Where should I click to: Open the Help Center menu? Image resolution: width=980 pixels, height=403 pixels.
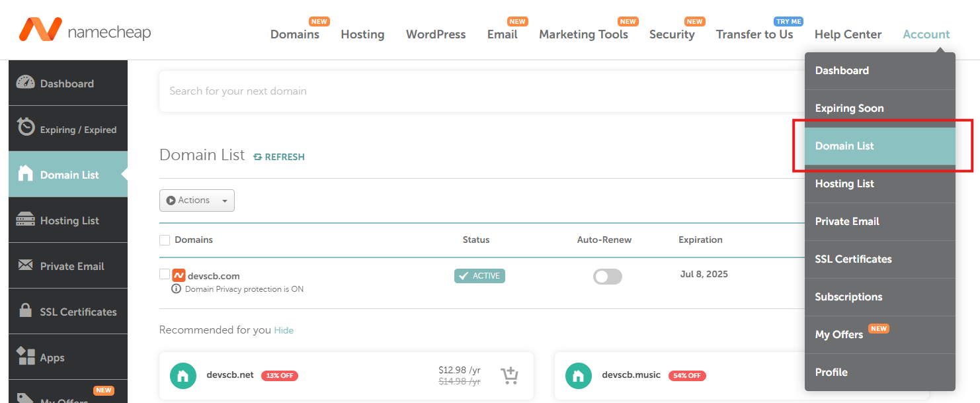(848, 34)
